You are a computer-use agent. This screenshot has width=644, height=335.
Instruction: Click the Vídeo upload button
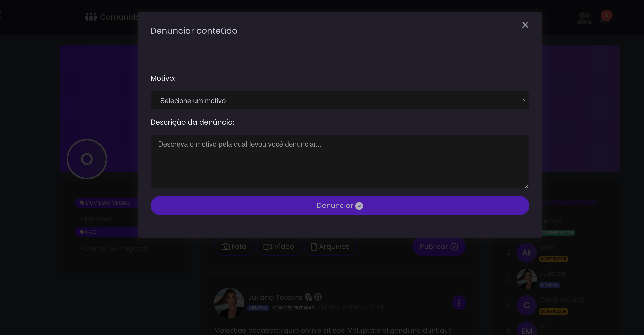point(279,247)
